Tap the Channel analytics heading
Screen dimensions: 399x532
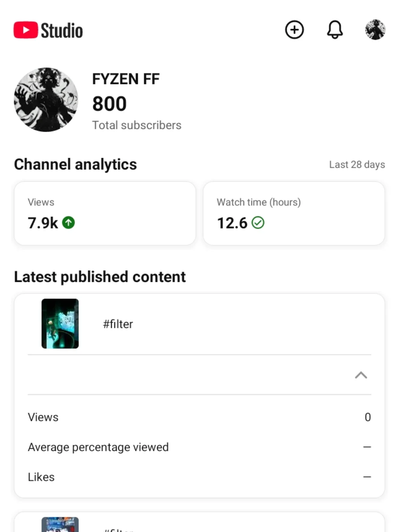tap(75, 164)
